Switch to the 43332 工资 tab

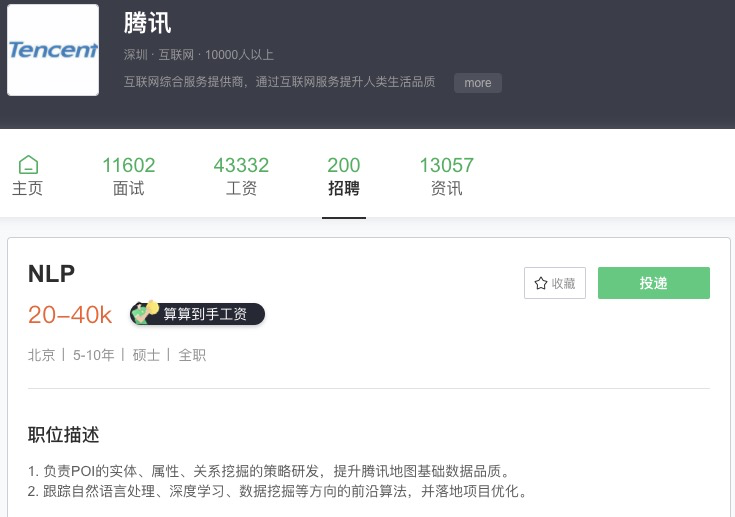pyautogui.click(x=241, y=176)
